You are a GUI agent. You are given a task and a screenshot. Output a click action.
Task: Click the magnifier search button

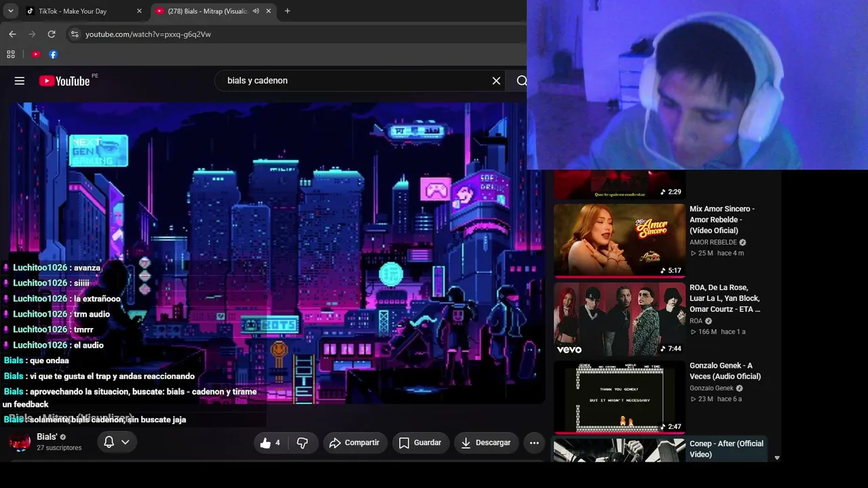(521, 81)
